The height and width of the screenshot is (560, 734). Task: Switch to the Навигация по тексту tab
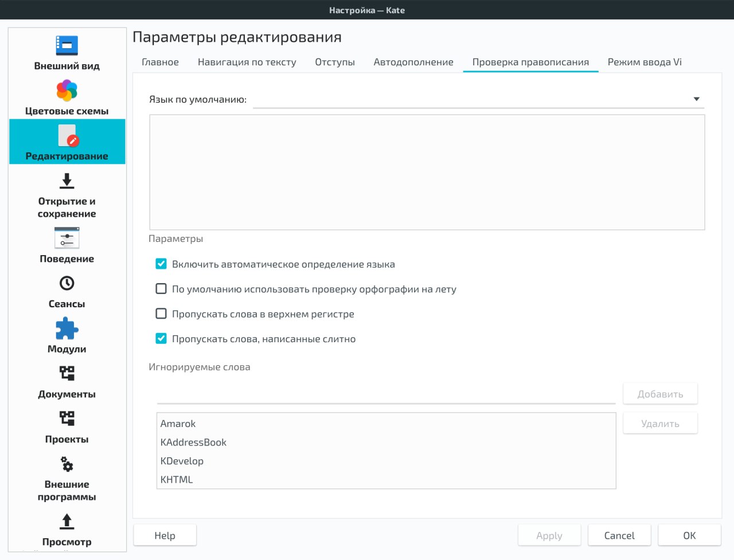click(247, 62)
